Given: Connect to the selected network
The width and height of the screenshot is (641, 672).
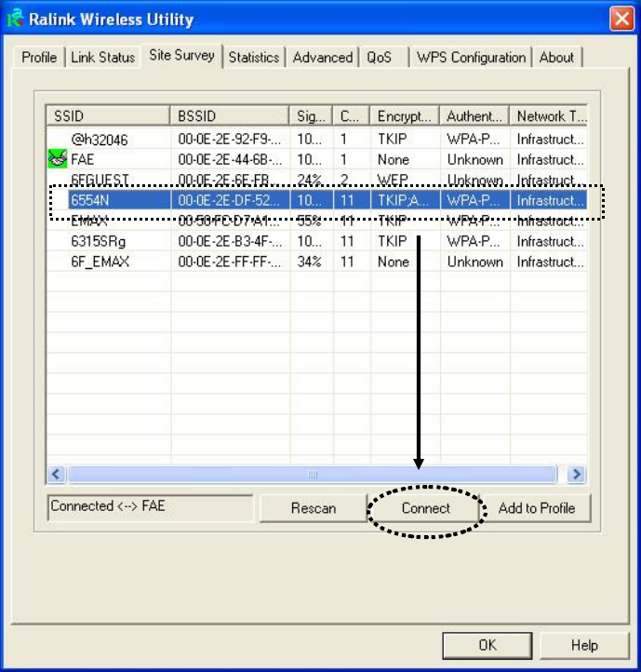Looking at the screenshot, I should tap(426, 508).
